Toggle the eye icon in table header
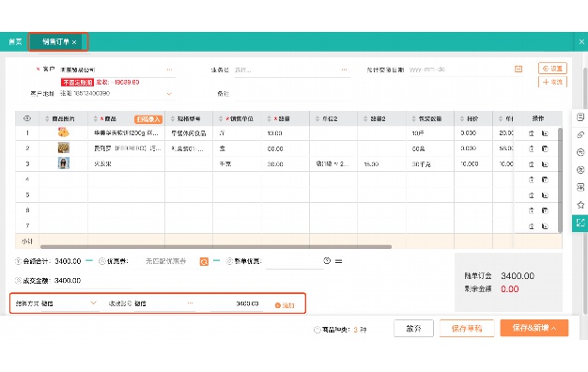588x372 pixels. (x=27, y=118)
